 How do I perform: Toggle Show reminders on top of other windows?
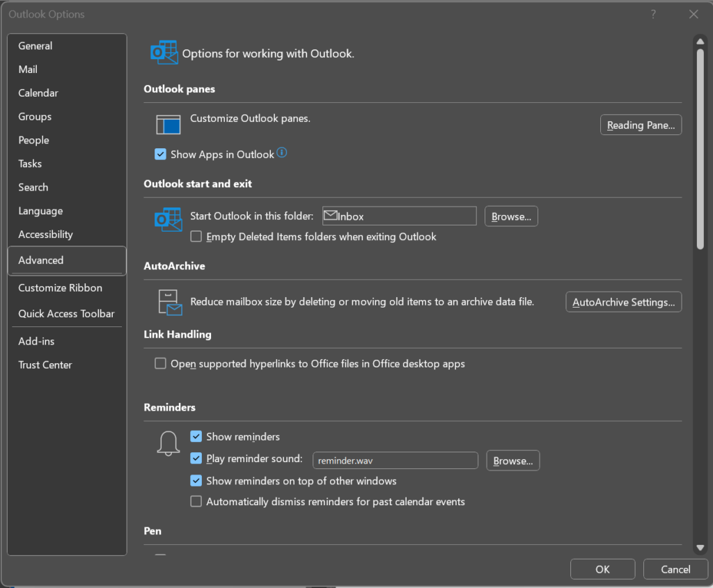196,481
